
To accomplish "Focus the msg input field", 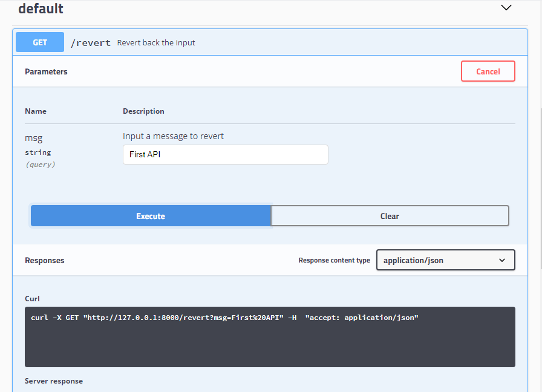I will [225, 154].
